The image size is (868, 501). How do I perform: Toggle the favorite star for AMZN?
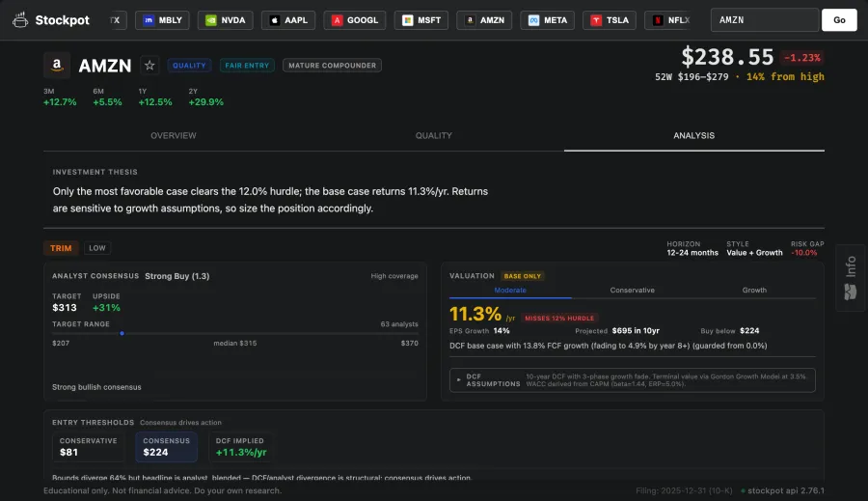[x=149, y=66]
